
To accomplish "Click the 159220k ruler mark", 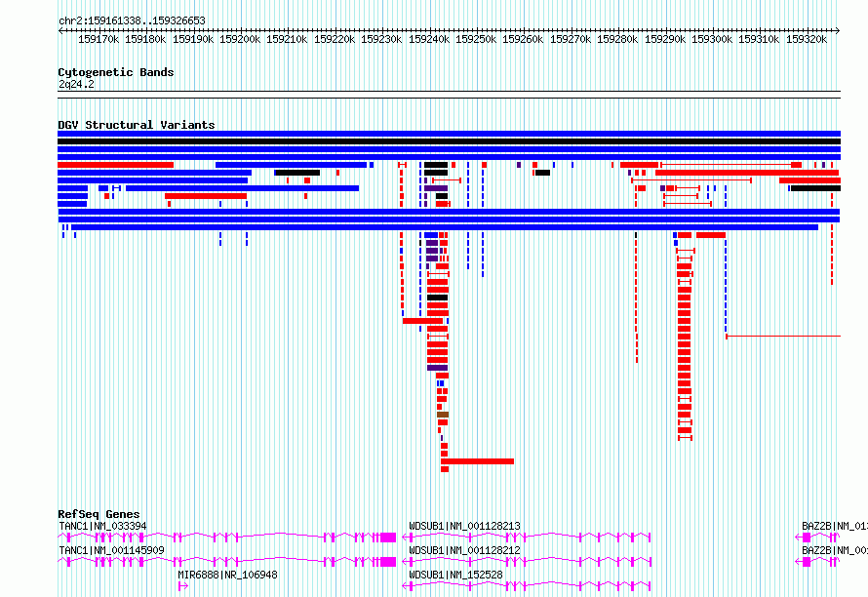I will click(x=335, y=39).
